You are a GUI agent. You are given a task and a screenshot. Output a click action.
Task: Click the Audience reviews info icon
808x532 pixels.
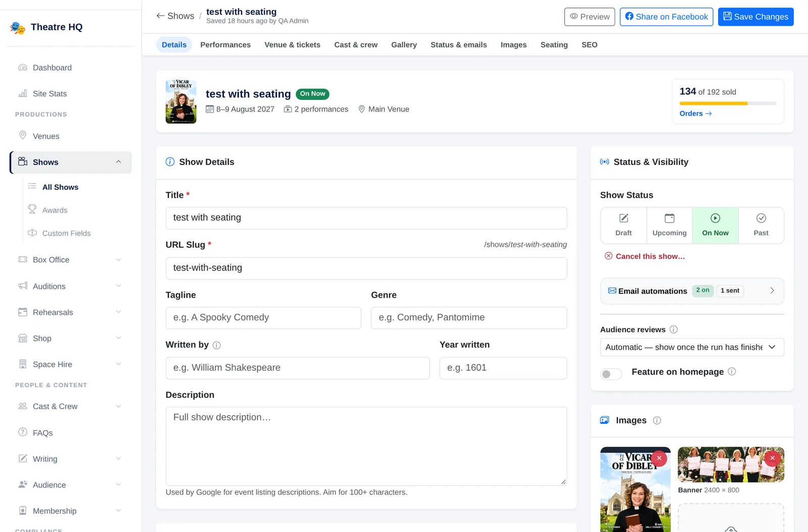coord(674,330)
